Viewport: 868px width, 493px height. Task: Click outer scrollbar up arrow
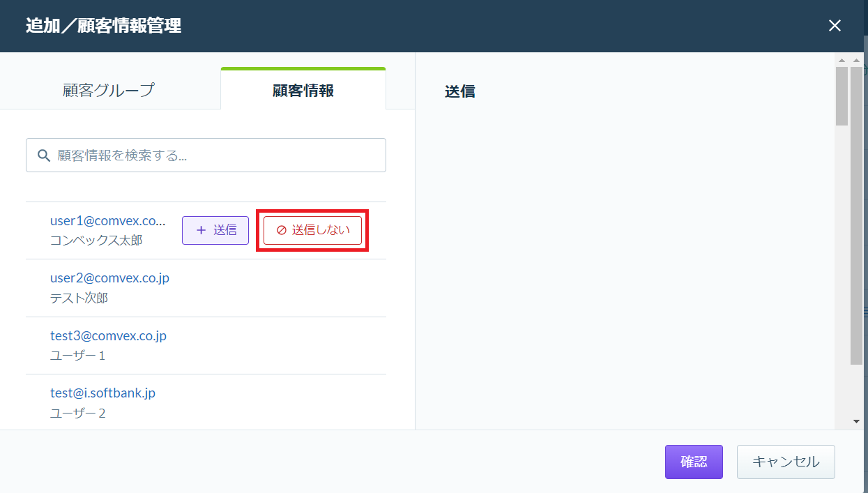click(856, 60)
